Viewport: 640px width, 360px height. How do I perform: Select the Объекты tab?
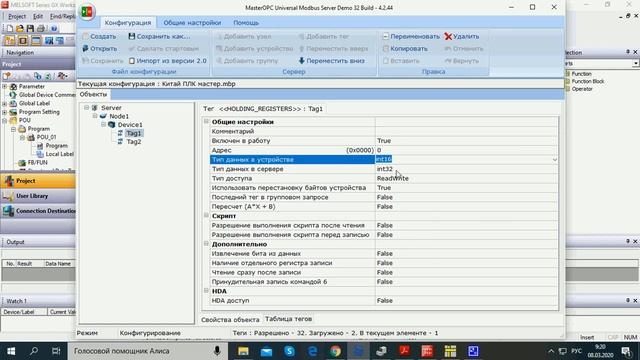click(x=93, y=94)
